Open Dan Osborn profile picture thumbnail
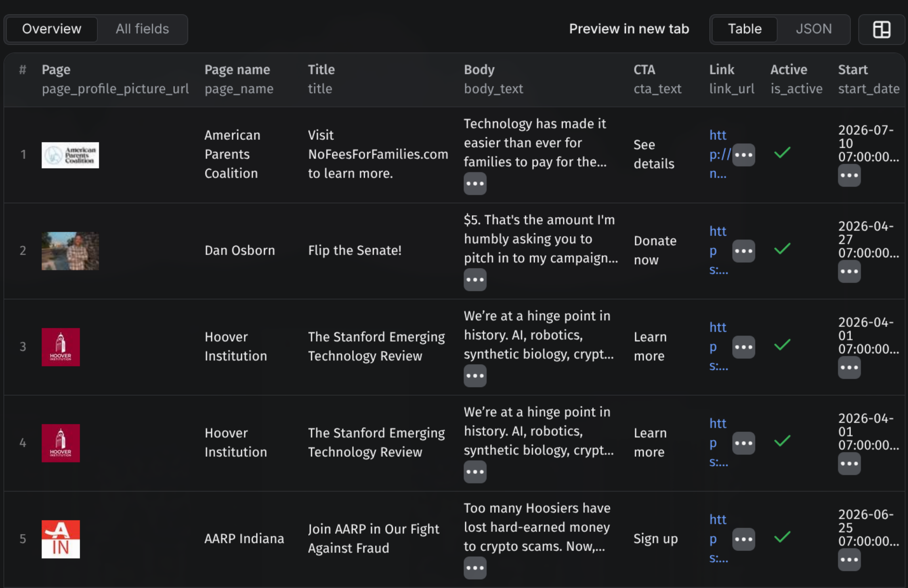Screen dimensions: 908x588 (70, 251)
